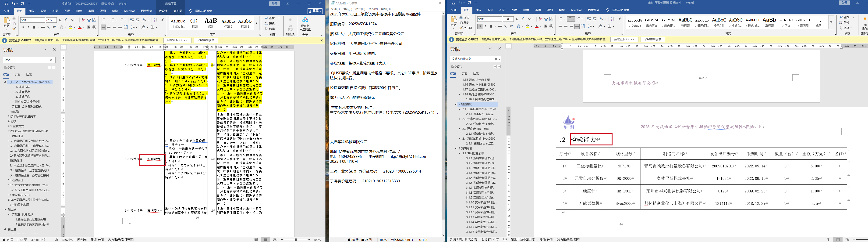Open Review (审阅) tab in right Word

(x=538, y=10)
